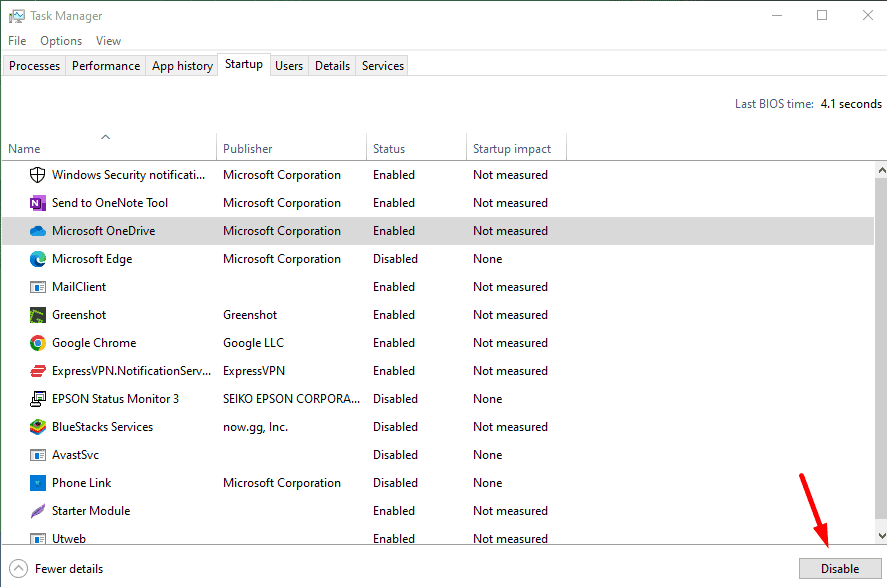
Task: Select the Greenshot entry name
Action: (79, 315)
